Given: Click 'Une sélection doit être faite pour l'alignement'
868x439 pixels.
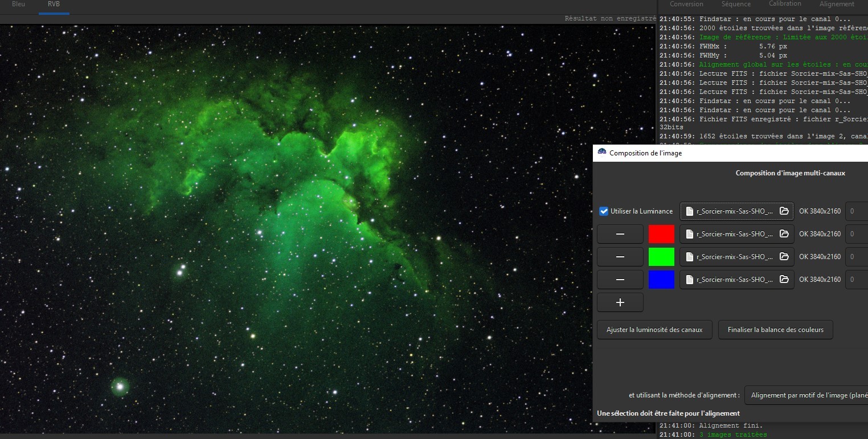Looking at the screenshot, I should point(668,413).
